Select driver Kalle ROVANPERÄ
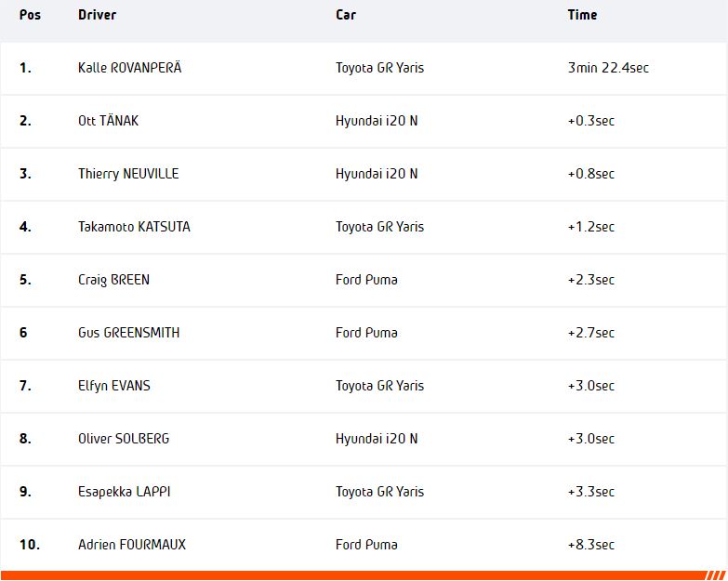 (130, 68)
